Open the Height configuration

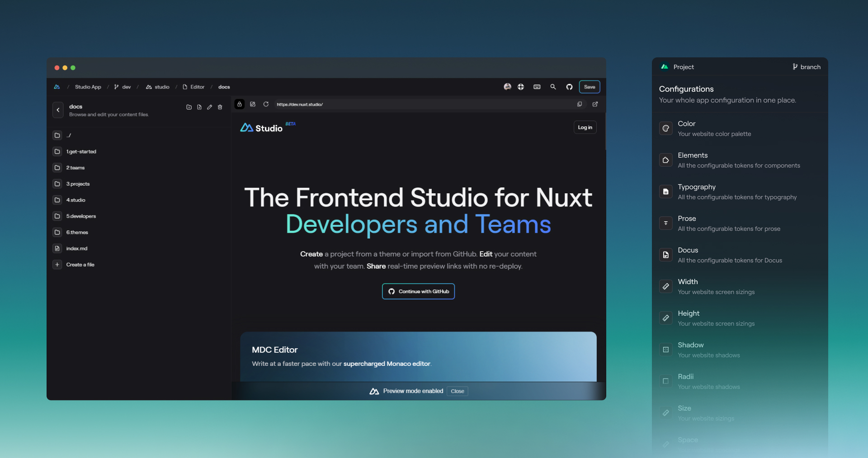pos(740,318)
